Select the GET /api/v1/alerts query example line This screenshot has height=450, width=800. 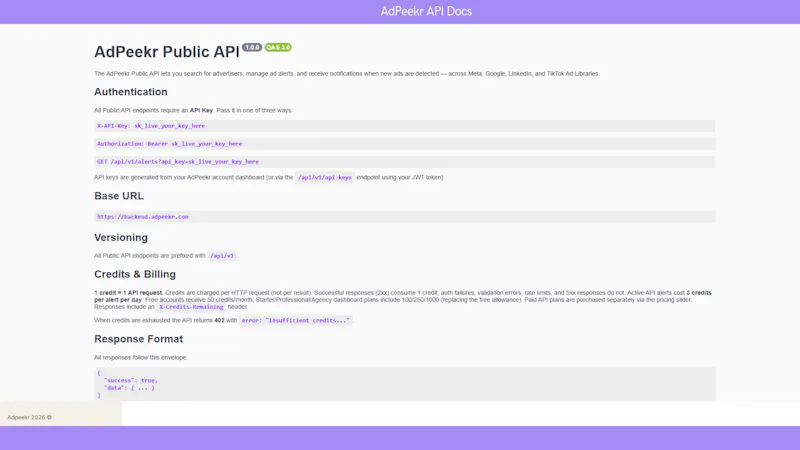(405, 162)
